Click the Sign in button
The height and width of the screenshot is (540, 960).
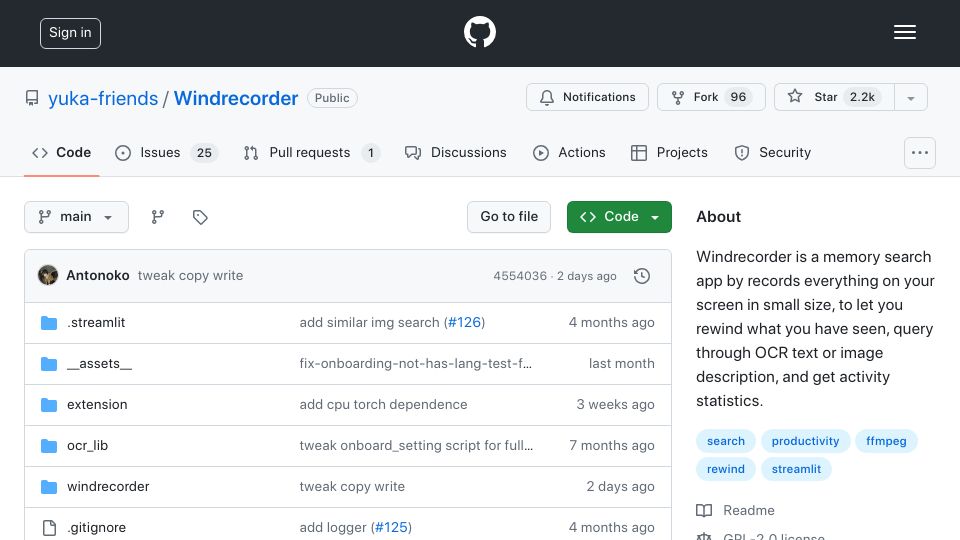point(70,33)
